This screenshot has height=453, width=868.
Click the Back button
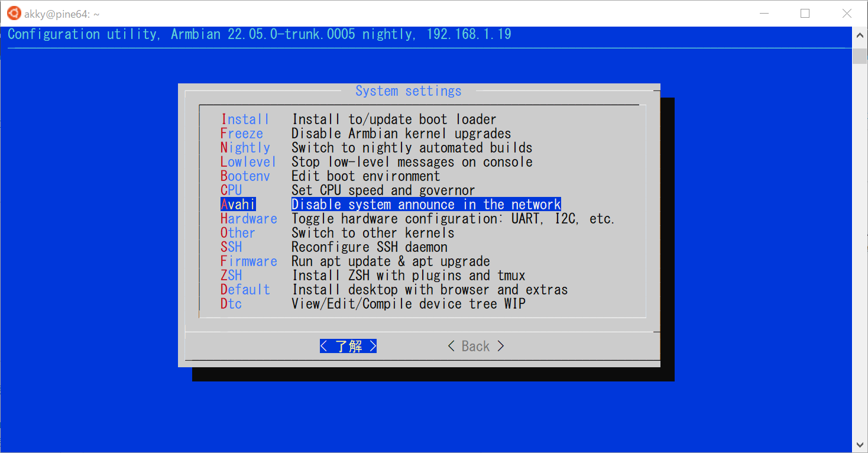[x=475, y=346]
